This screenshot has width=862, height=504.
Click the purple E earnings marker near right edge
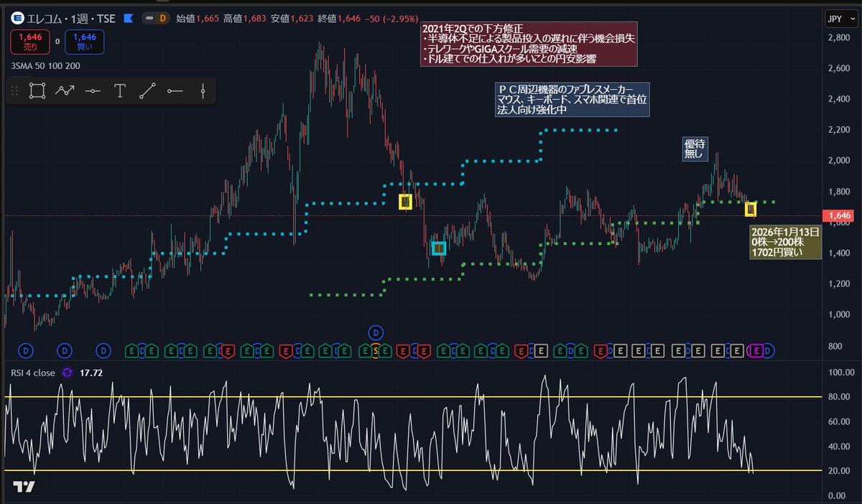756,351
